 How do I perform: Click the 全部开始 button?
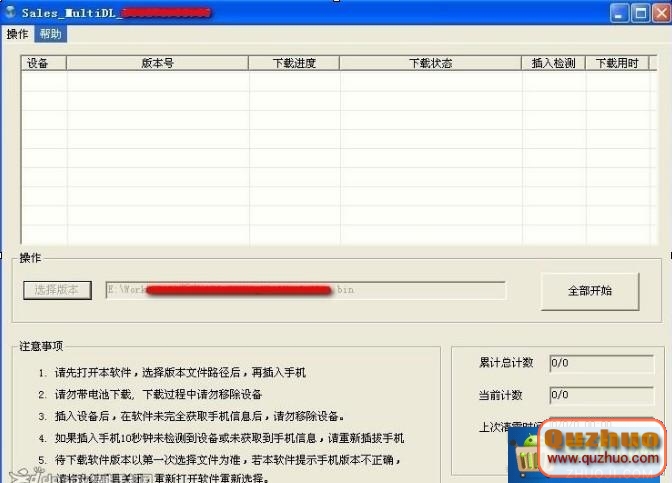tap(590, 291)
